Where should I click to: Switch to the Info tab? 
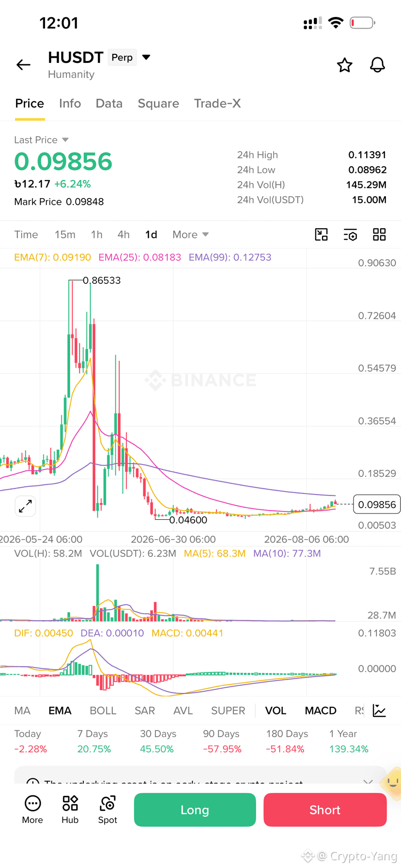click(70, 103)
